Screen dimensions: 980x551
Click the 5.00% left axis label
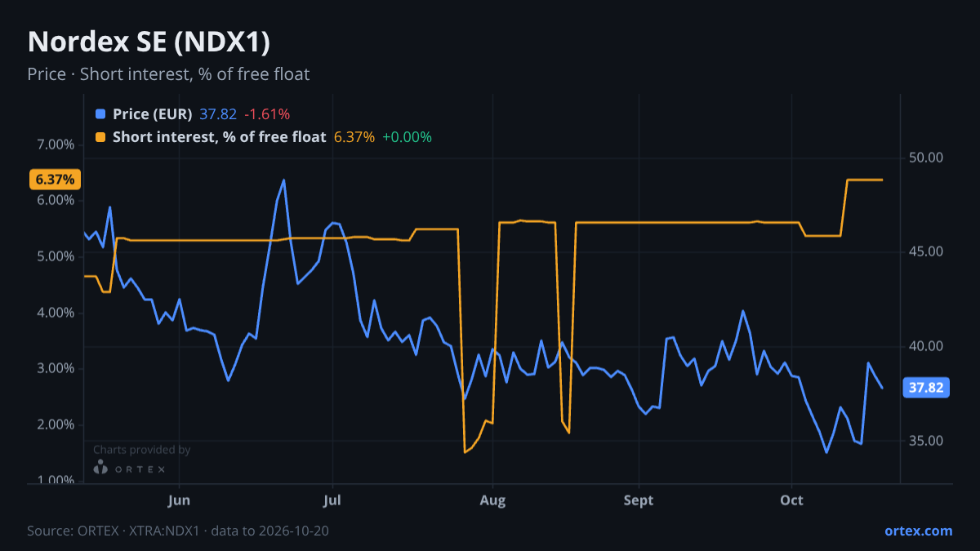click(56, 256)
